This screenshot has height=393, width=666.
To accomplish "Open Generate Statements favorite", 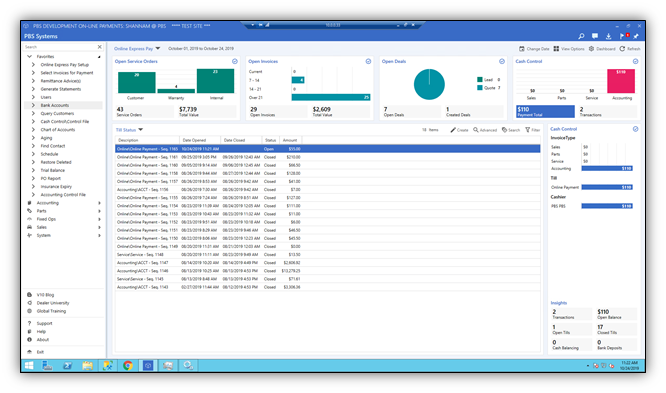I will click(x=60, y=89).
